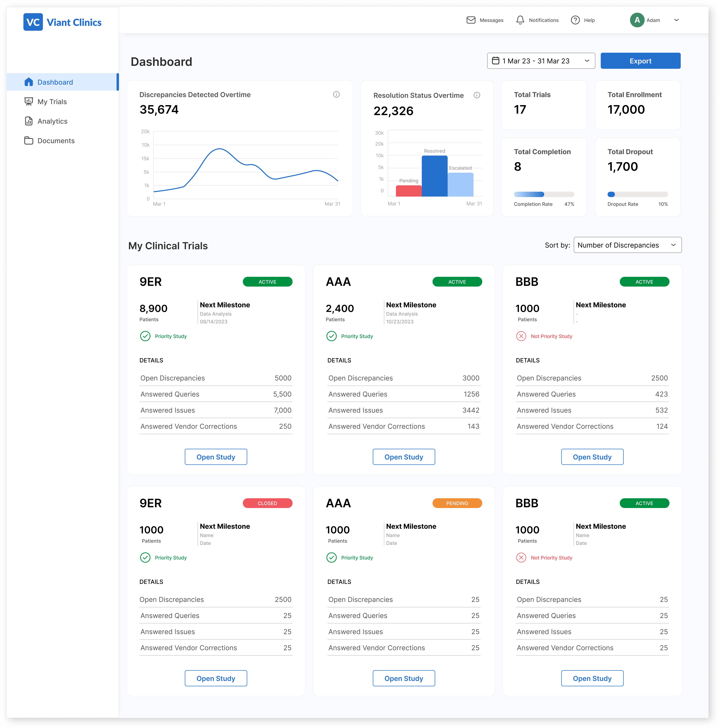The image size is (719, 728).
Task: Click Adam's green avatar icon
Action: (637, 20)
